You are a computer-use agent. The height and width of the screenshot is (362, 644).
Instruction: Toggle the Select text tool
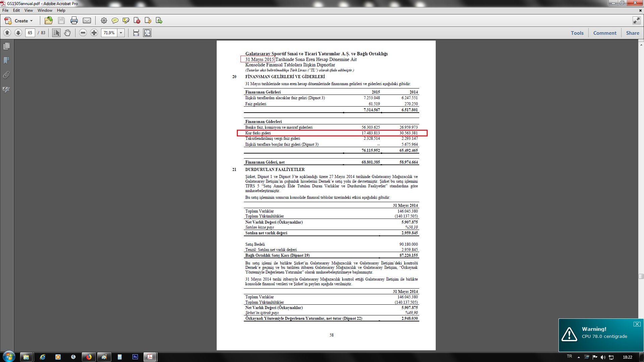56,33
